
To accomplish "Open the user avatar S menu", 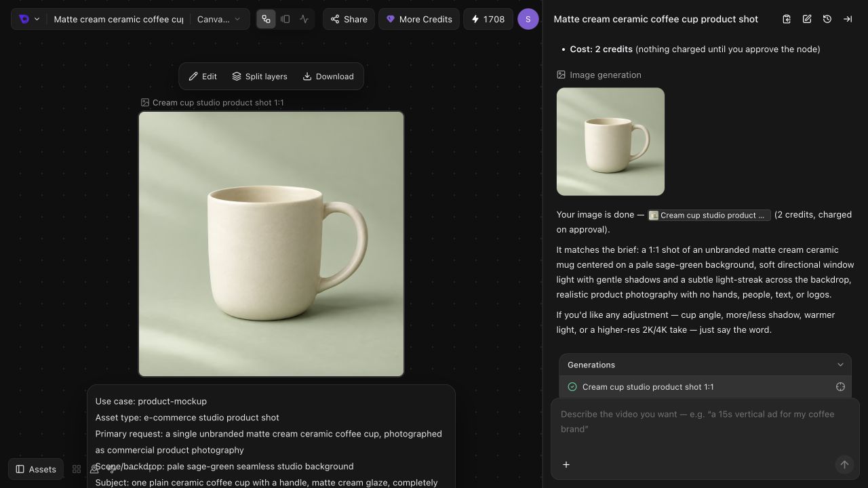I will (528, 19).
